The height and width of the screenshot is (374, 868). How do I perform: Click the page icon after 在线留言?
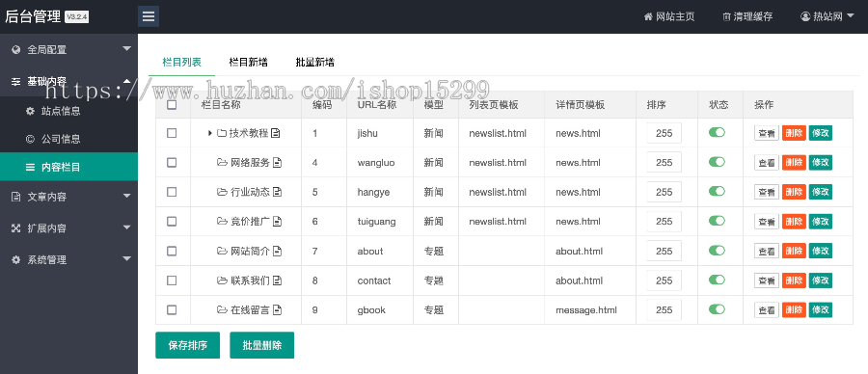[x=278, y=309]
